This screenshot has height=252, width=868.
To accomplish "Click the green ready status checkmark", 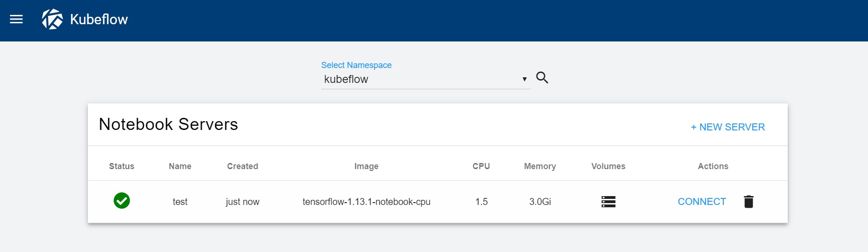I will click(122, 201).
